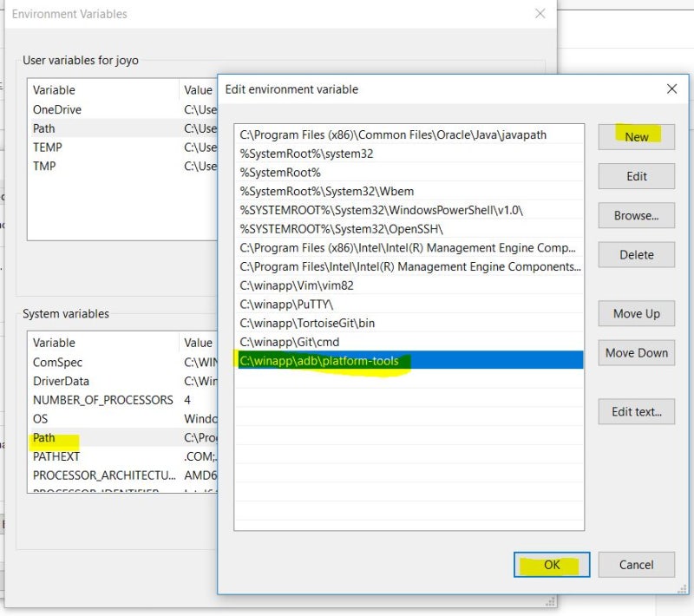The image size is (694, 616).
Task: Confirm with the OK button
Action: point(552,565)
